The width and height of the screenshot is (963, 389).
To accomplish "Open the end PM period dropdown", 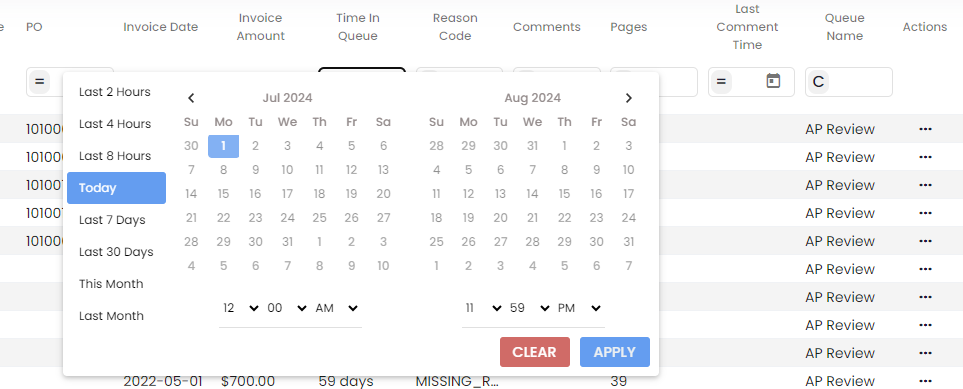I will tap(579, 308).
